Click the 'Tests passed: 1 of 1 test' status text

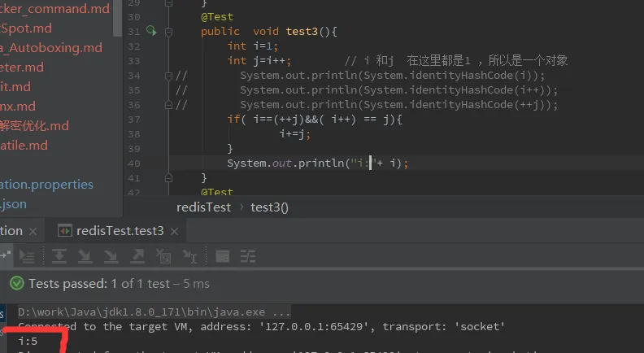[119, 284]
